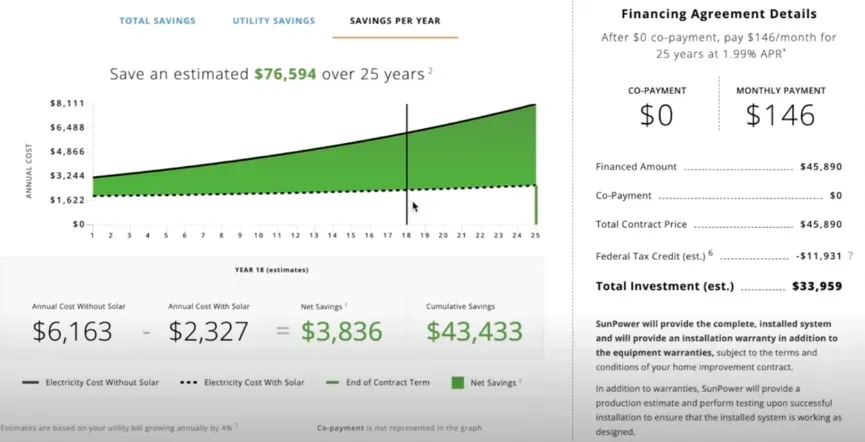The image size is (865, 442).
Task: Click the question mark beside Federal Tax Credit
Action: pos(850,256)
